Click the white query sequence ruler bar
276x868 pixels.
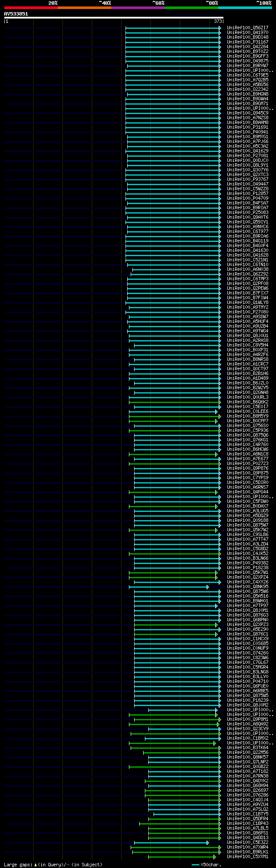coord(113,18)
